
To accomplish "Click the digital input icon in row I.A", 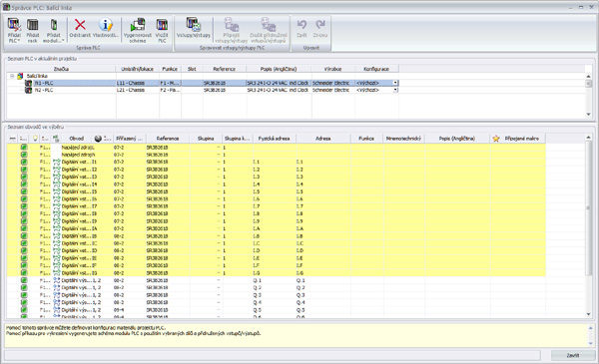I will [57, 228].
